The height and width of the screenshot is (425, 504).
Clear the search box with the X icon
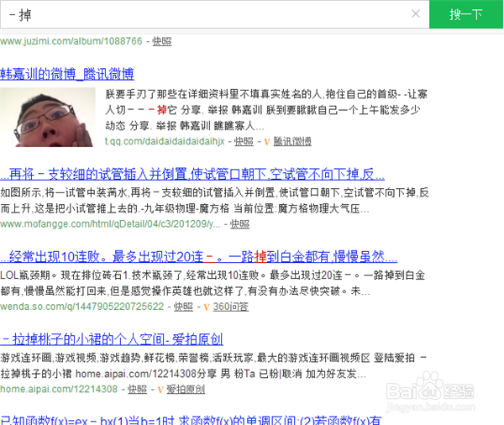(x=416, y=13)
